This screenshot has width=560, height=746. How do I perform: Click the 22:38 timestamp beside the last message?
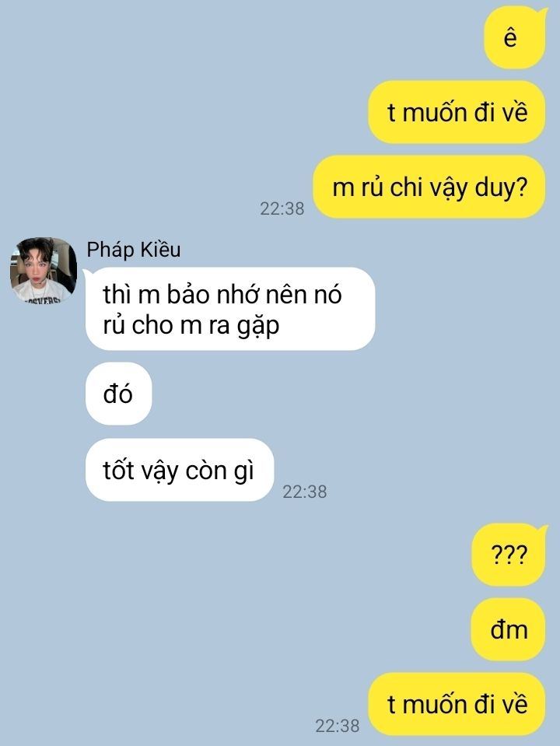point(338,726)
